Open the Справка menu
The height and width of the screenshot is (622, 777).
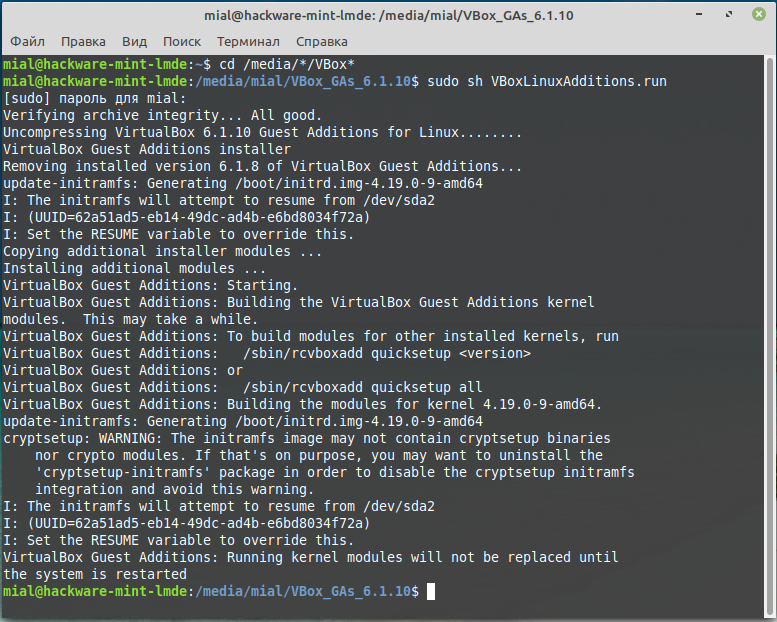tap(322, 42)
